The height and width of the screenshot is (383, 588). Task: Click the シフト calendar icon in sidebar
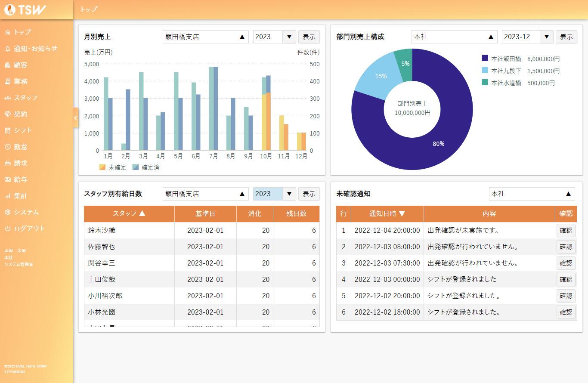[x=7, y=130]
